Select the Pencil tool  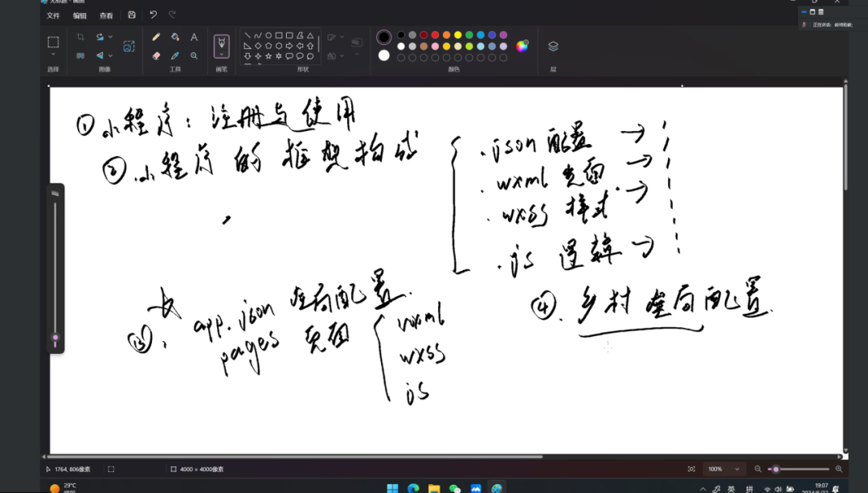[x=156, y=37]
